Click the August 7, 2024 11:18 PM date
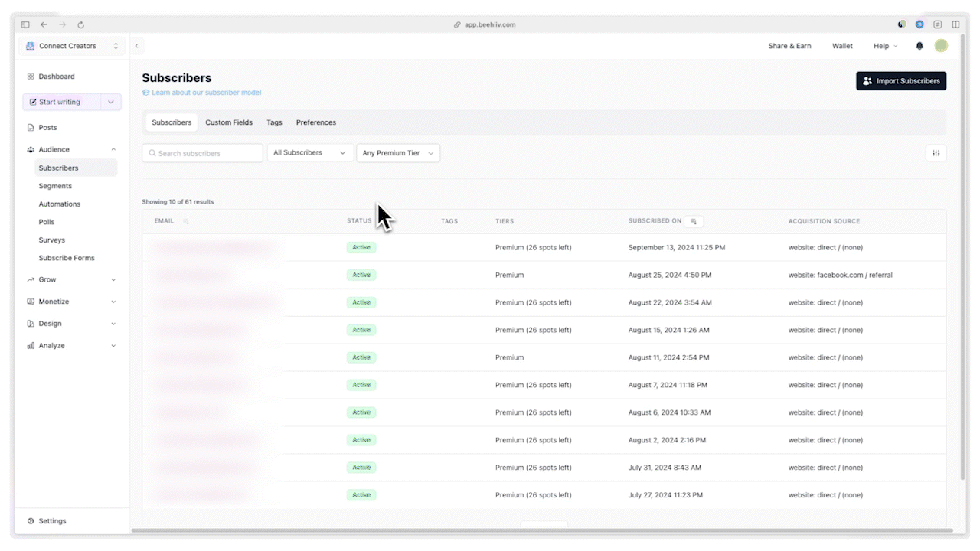 [x=668, y=386]
